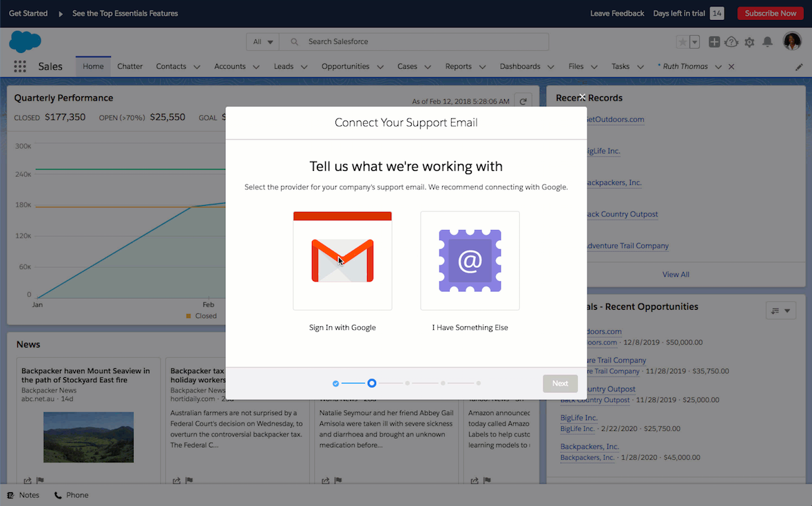Open the Setup gear icon
This screenshot has height=506, width=812.
point(749,42)
